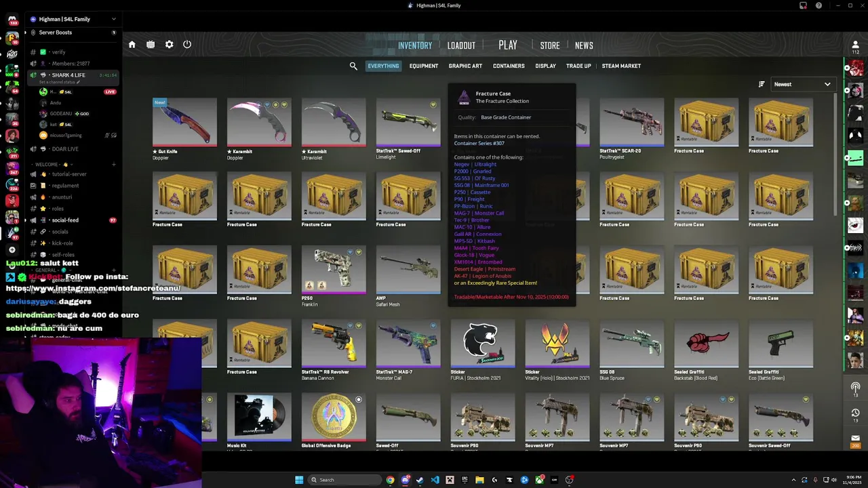Open Discord direct messages home icon
This screenshot has width=868, height=488.
[x=12, y=20]
